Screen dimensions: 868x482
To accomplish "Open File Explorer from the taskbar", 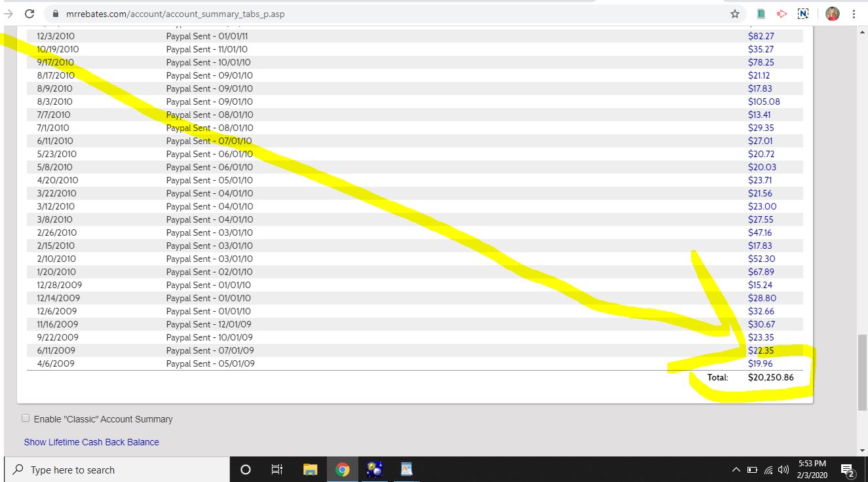I will tap(310, 470).
